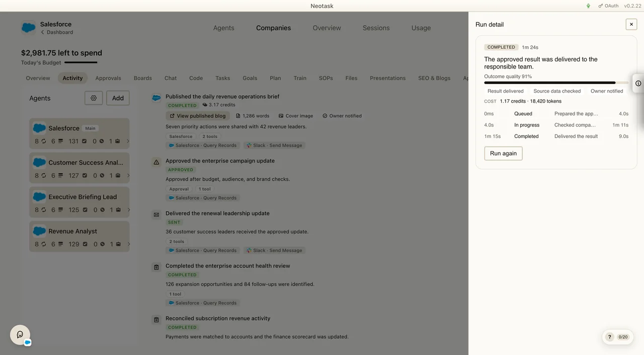Expand the Revenue Analyst agent chevron

click(x=128, y=244)
